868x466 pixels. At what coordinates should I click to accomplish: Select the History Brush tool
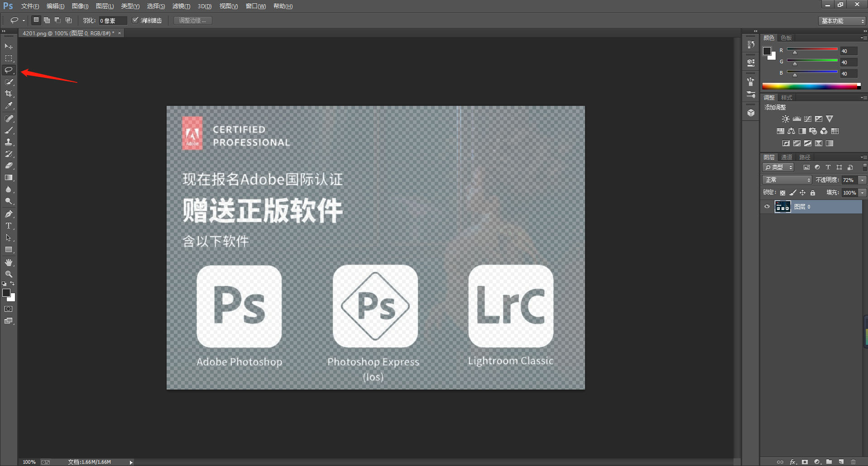(9, 154)
